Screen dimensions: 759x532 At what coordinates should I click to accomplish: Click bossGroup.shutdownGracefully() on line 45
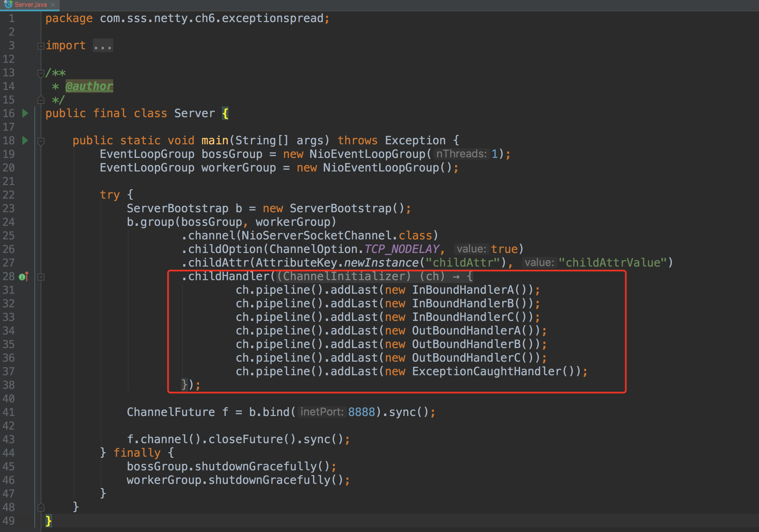(x=228, y=466)
